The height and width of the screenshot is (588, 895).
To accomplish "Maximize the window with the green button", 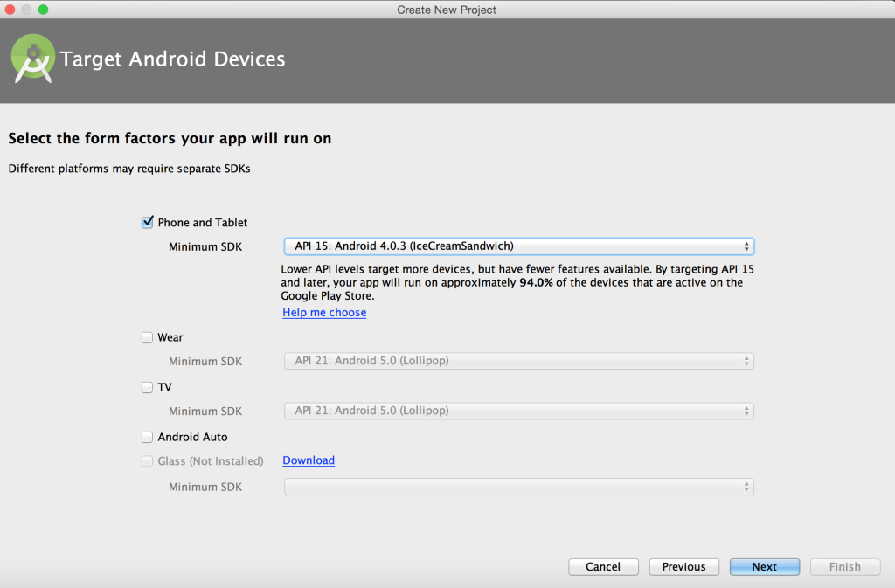I will point(44,10).
